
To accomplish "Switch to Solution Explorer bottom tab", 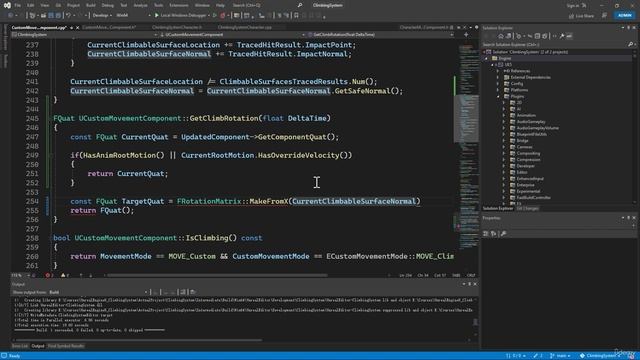I will [x=498, y=209].
